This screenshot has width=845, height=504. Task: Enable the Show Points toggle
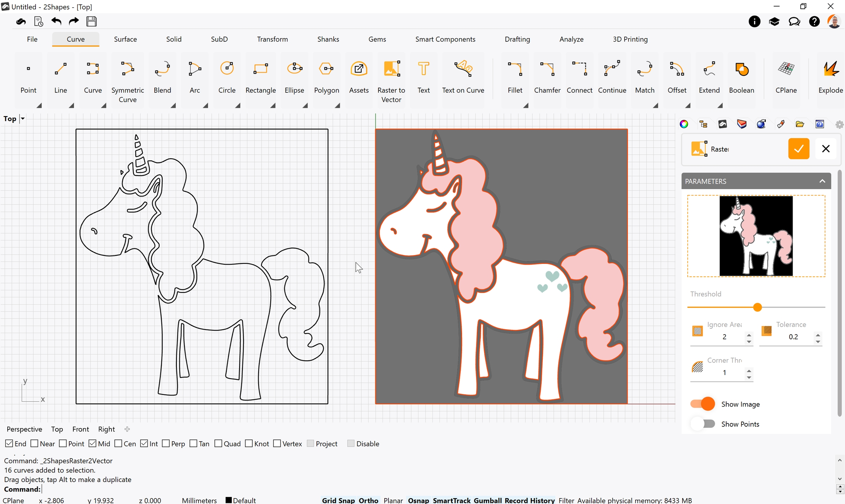click(703, 424)
